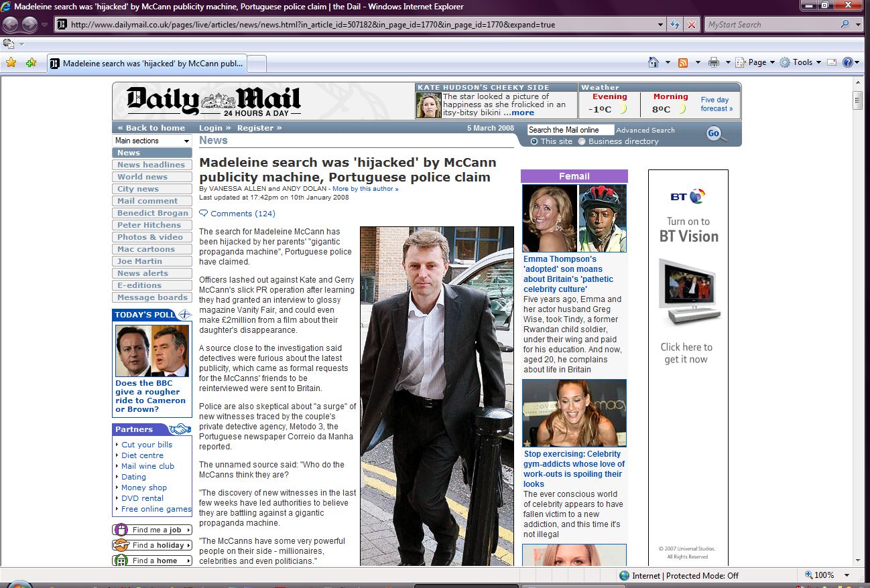Click the Stop loading icon
The height and width of the screenshot is (588, 870).
pos(692,25)
